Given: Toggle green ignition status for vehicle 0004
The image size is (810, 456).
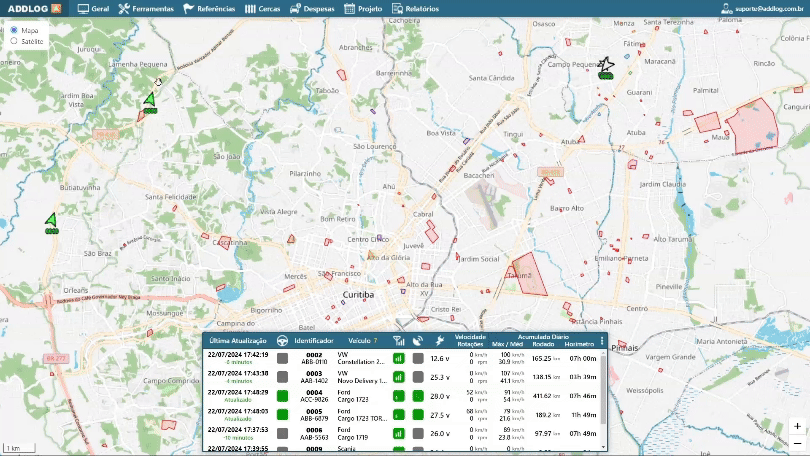Looking at the screenshot, I should (x=283, y=396).
